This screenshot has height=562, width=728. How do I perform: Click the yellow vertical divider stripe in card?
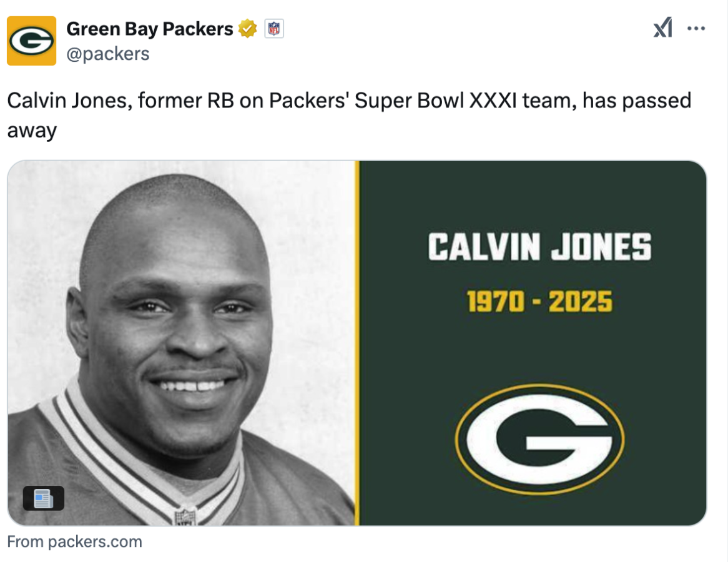[357, 342]
